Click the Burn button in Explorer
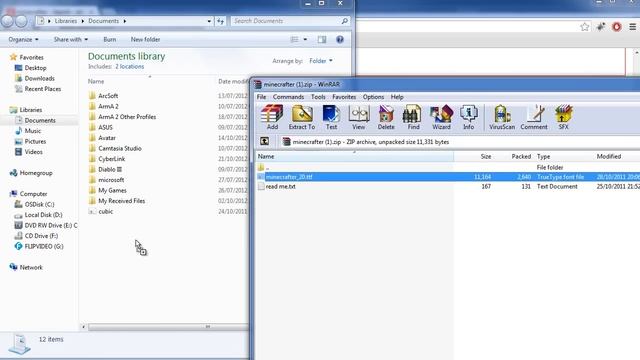 (109, 40)
